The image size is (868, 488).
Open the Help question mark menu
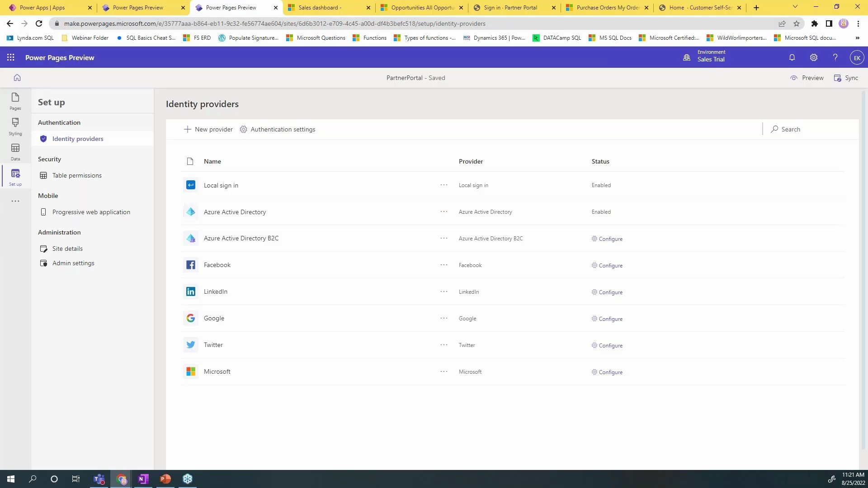click(835, 57)
